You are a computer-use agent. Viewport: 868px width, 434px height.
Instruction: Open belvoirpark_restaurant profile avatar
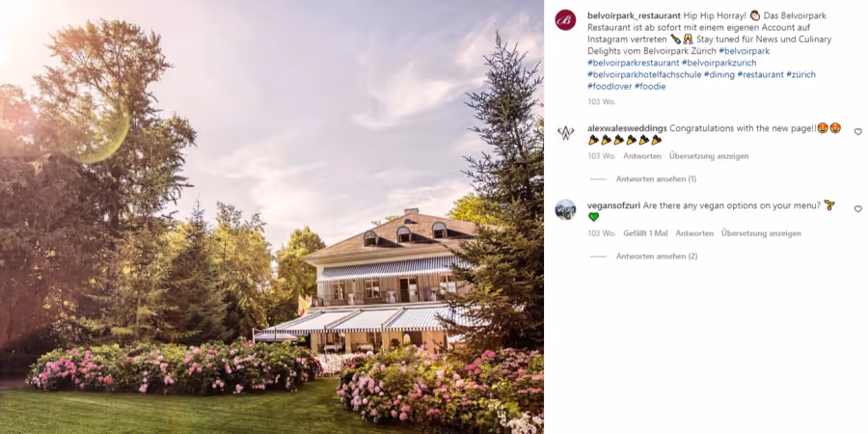(565, 20)
